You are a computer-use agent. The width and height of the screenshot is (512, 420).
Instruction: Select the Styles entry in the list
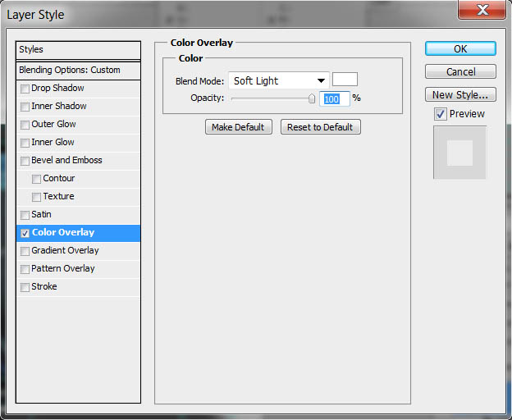point(78,50)
